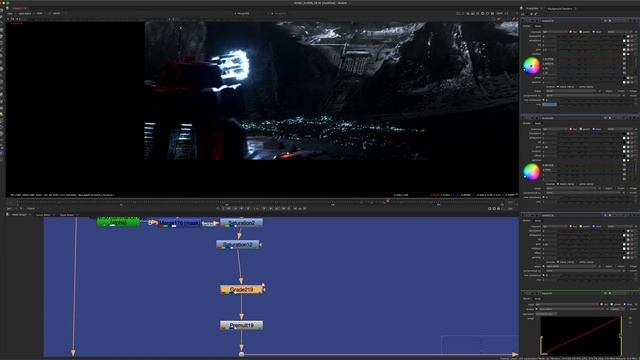
Task: Toggle black clamp in first Grade panel
Action: (x=558, y=87)
